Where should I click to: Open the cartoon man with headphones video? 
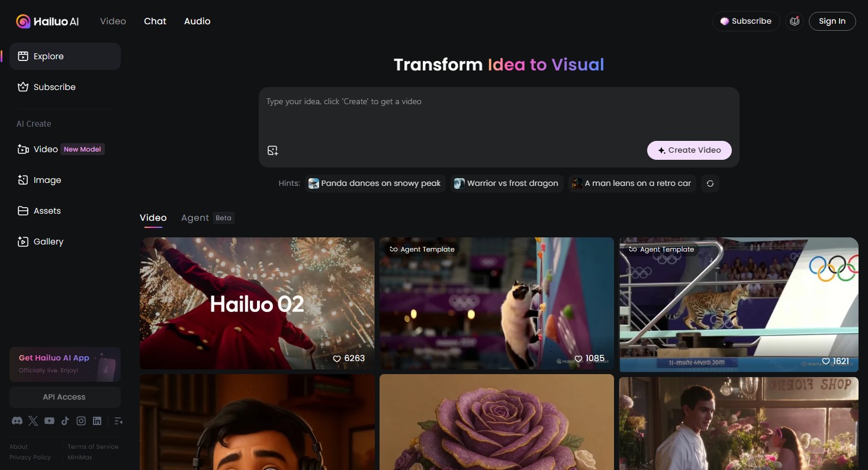(x=257, y=422)
